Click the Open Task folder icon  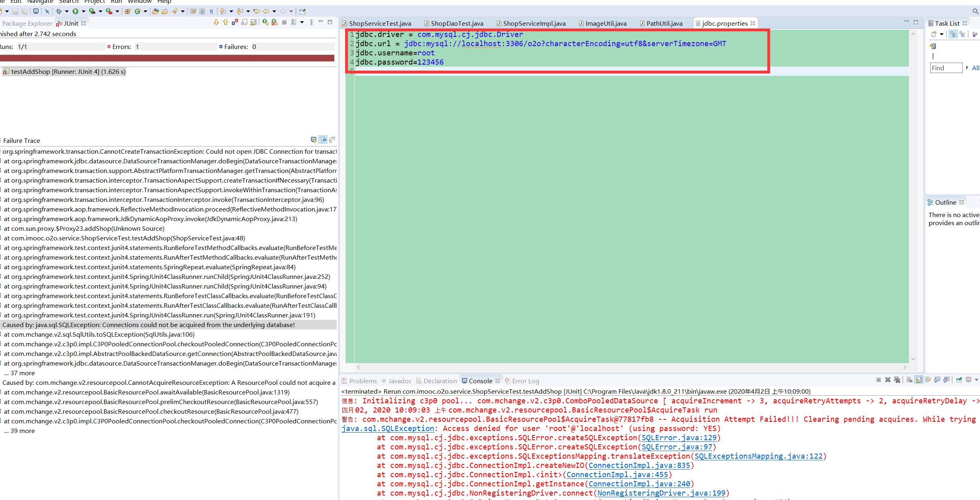[165, 11]
